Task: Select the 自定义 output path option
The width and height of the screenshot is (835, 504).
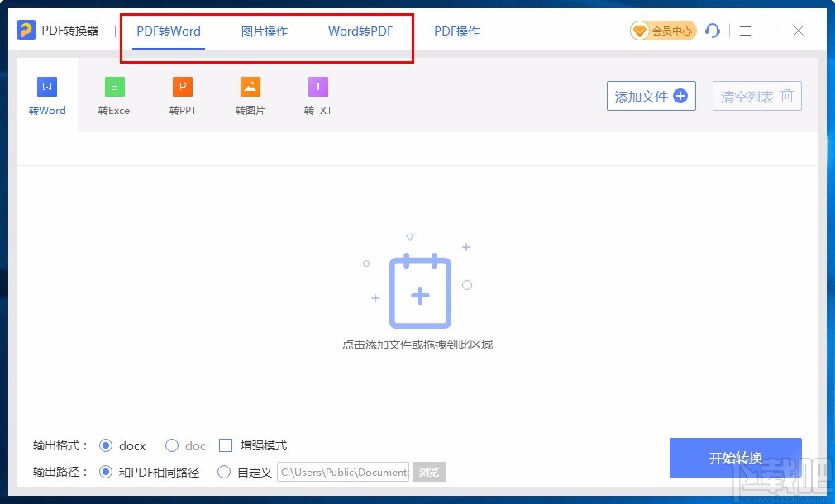Action: pyautogui.click(x=224, y=472)
